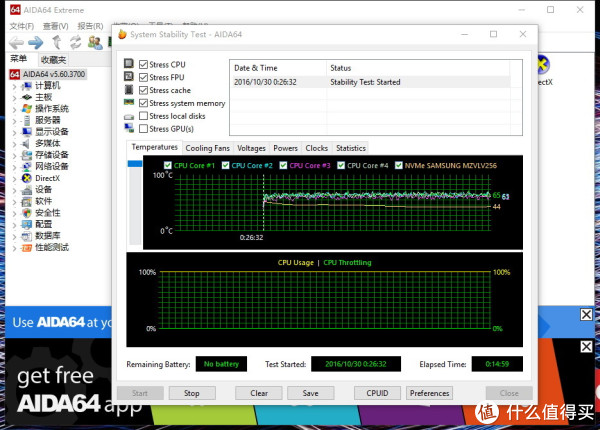The width and height of the screenshot is (600, 430).
Task: Enable the Stress local disks checkbox
Action: [x=143, y=116]
